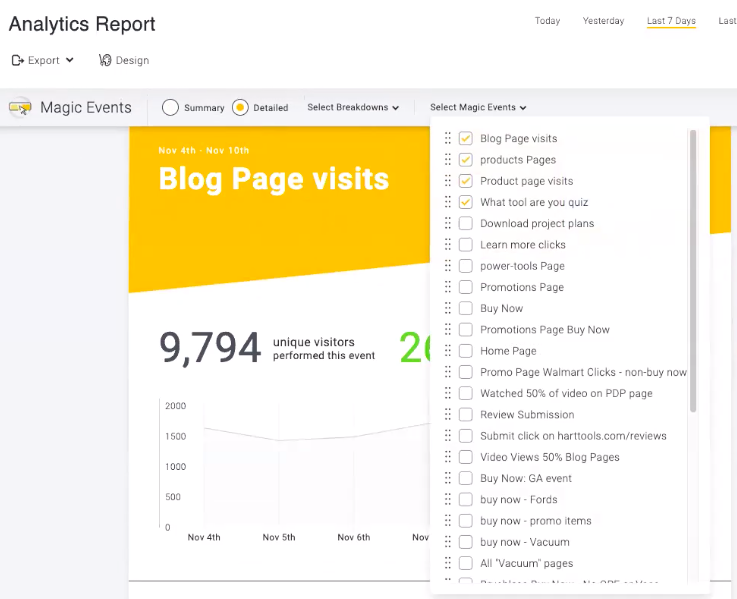Viewport: 737px width, 599px height.
Task: Click drag handle beside All "Vacuum" pages
Action: [447, 563]
